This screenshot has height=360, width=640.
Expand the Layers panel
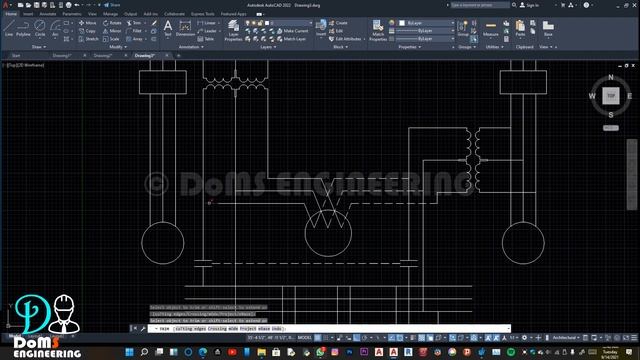[x=268, y=47]
